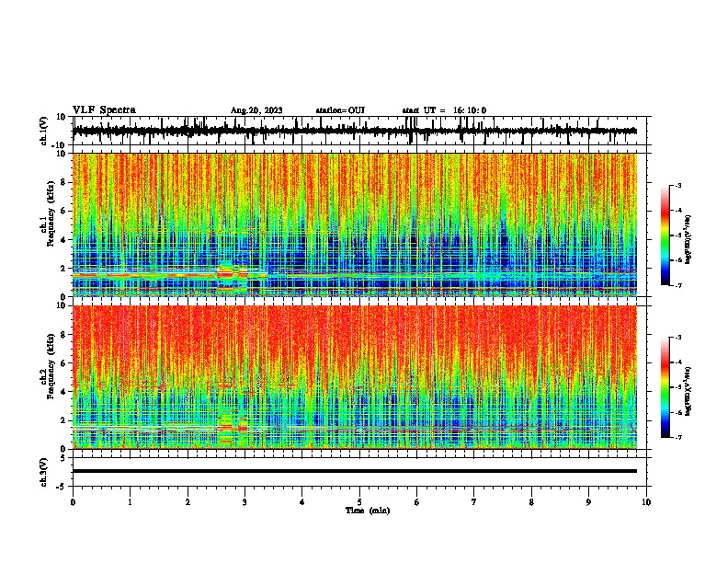Click the 'start UT = 16:10:0' label

444,110
